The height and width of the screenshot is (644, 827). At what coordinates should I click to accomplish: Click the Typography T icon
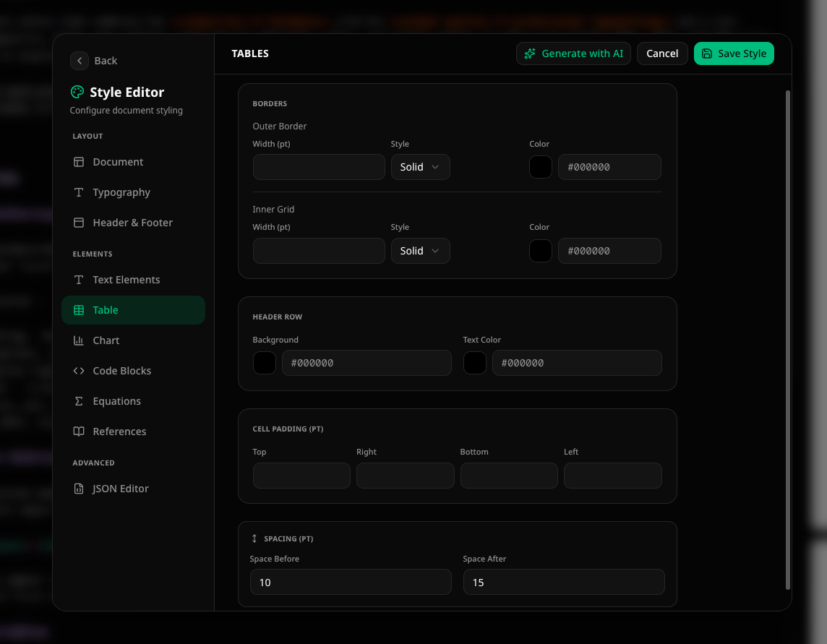pos(79,192)
